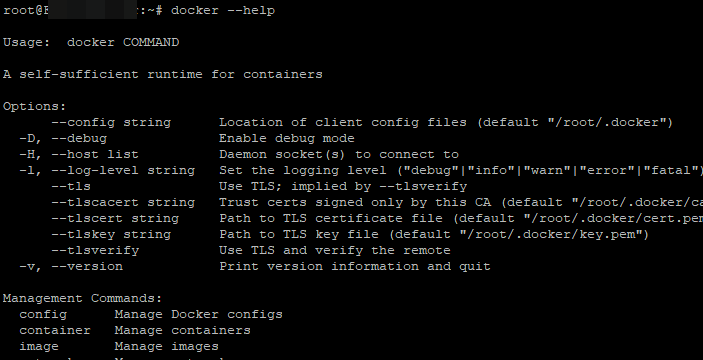The image size is (703, 360).
Task: Click the -D, --debug flag
Action: click(63, 138)
